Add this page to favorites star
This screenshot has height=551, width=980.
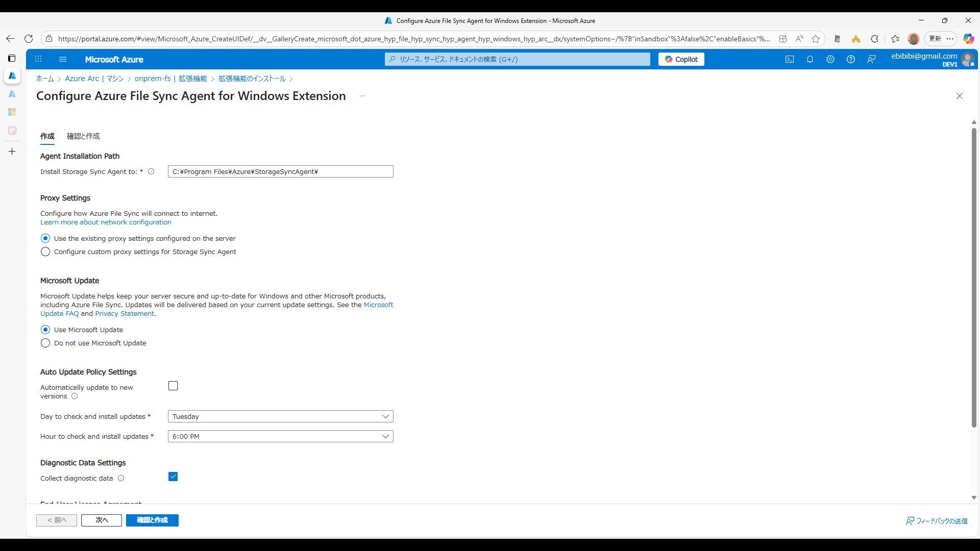tap(816, 39)
